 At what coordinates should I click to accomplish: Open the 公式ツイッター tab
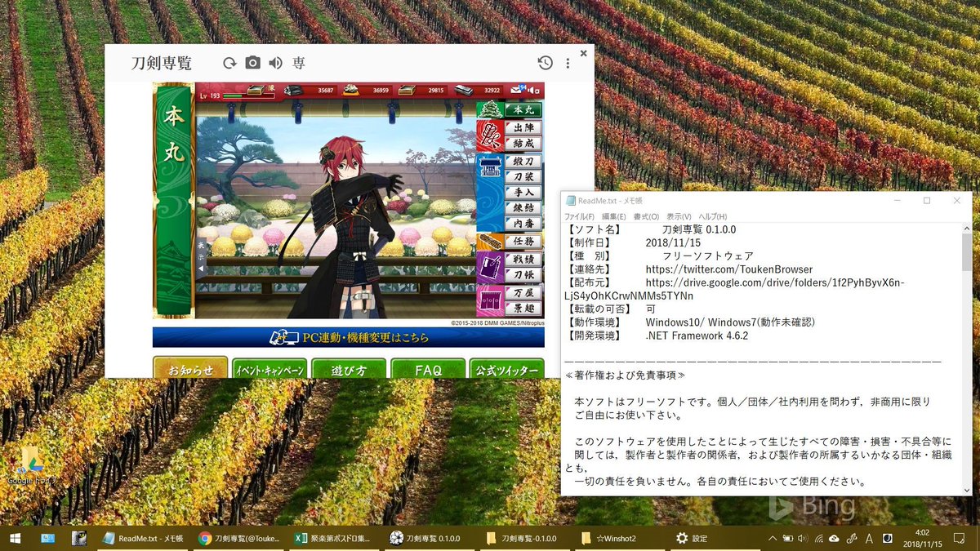(506, 369)
